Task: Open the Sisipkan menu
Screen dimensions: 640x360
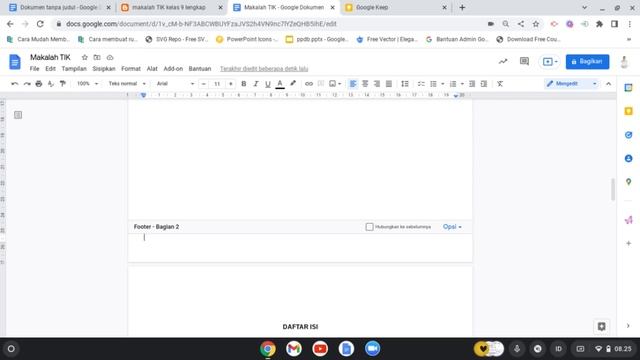Action: coord(104,69)
